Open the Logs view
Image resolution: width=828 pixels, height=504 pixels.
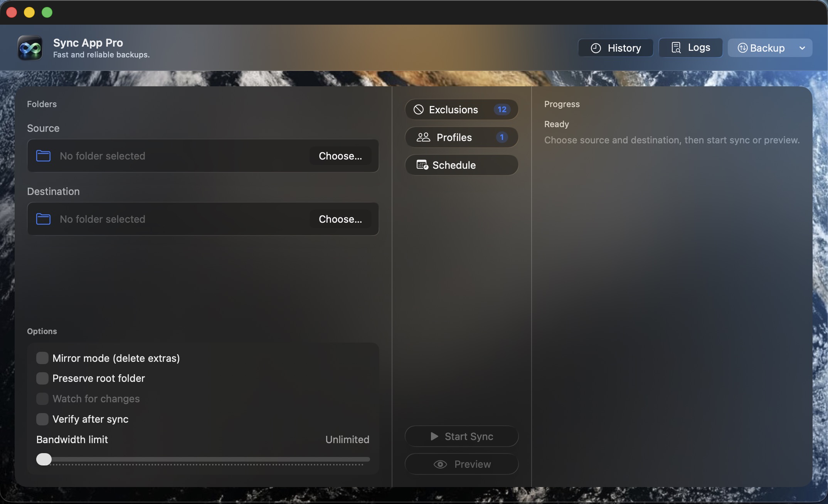[x=690, y=48]
